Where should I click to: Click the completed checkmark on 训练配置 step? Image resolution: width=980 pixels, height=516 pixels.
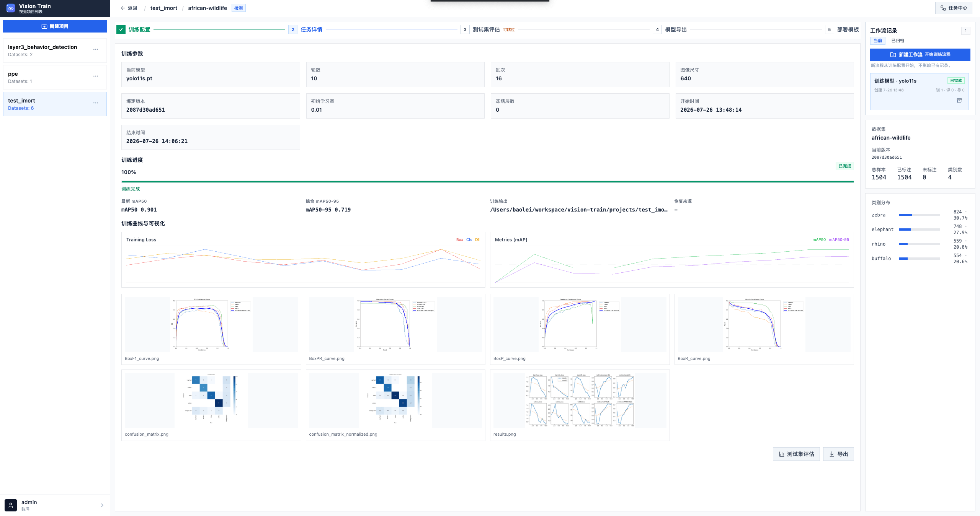coord(121,29)
